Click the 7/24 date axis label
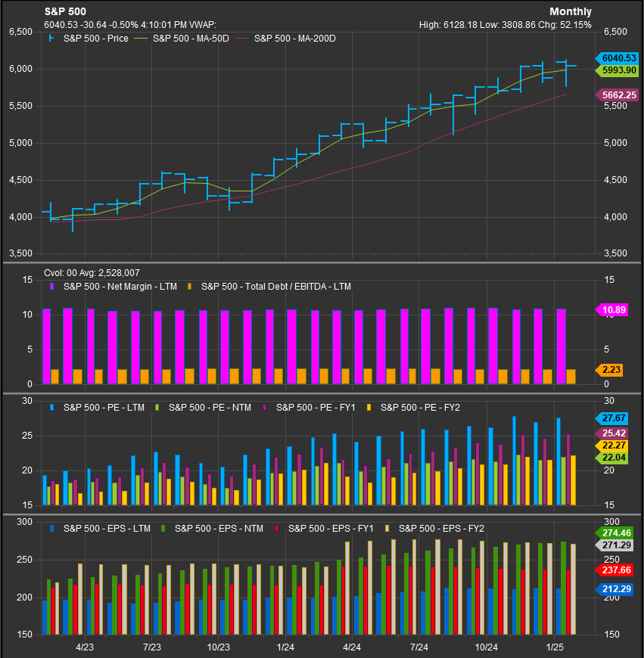 (419, 647)
